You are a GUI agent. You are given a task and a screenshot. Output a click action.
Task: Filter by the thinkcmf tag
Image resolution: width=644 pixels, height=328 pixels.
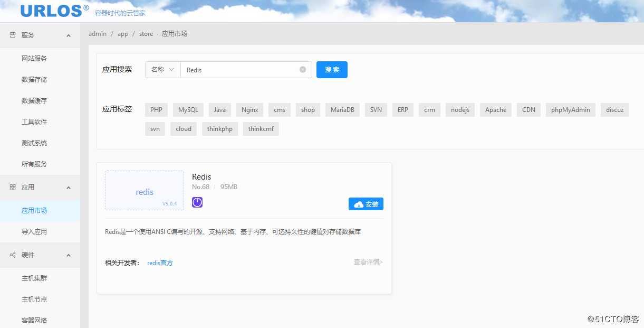[261, 129]
